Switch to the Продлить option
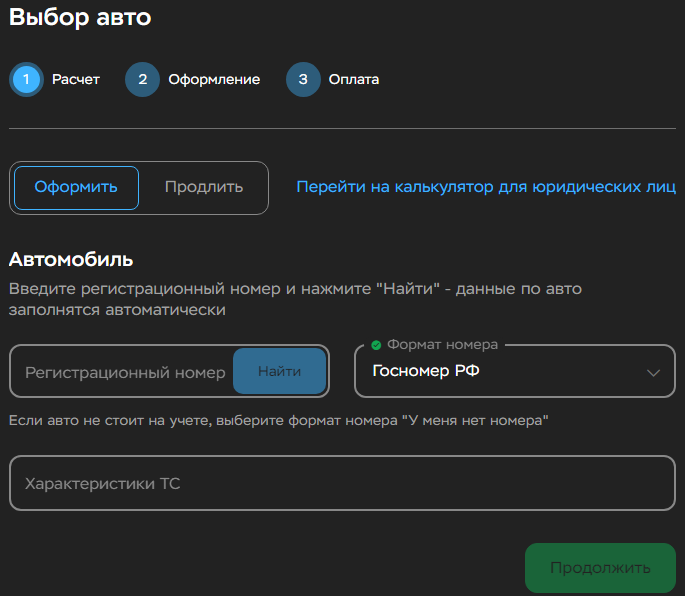This screenshot has height=596, width=685. [204, 187]
